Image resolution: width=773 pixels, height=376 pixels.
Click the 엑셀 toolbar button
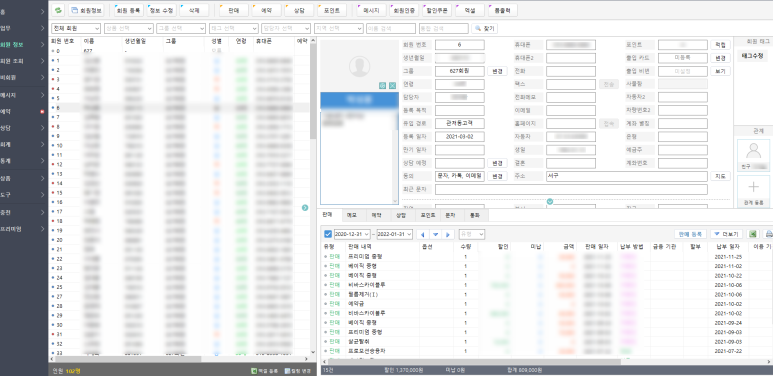[x=469, y=10]
